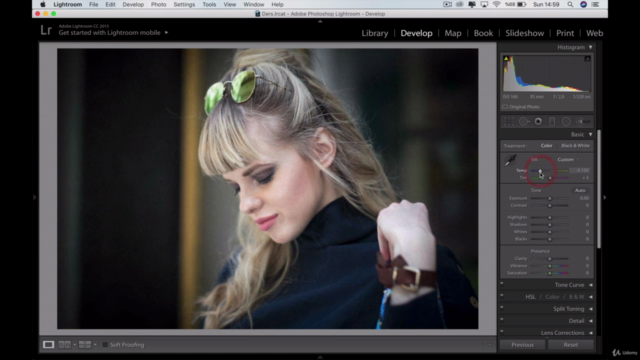Click the Reset button
The height and width of the screenshot is (360, 640).
pos(571,345)
